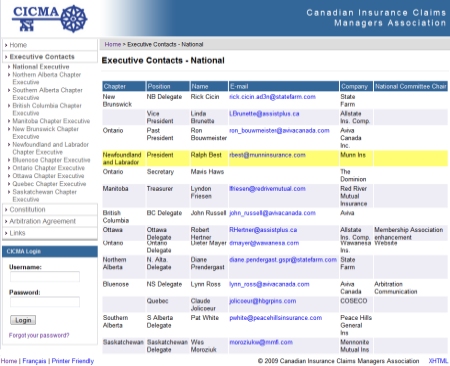This screenshot has width=450, height=366.
Task: Click the Chapter column header
Action: pos(124,86)
